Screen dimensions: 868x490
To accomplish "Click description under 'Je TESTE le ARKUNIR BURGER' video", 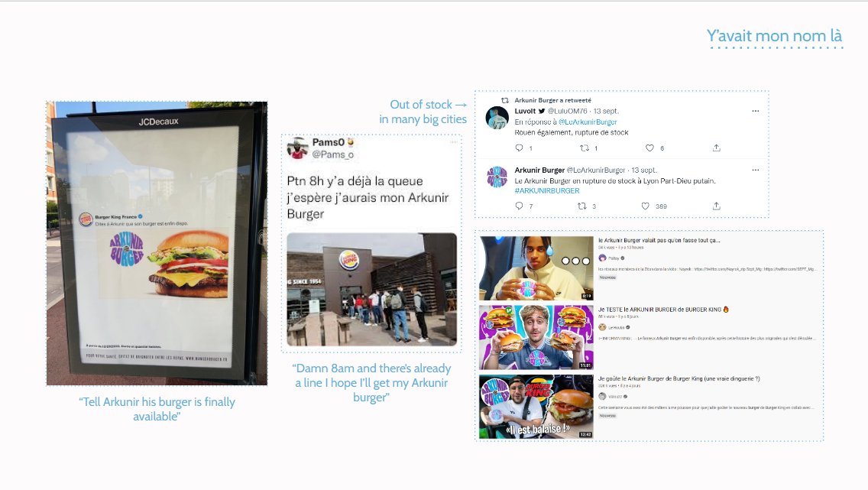I will point(706,338).
